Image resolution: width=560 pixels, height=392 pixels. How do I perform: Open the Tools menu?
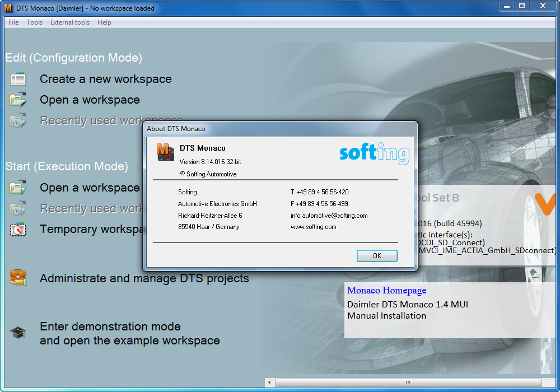click(x=34, y=22)
